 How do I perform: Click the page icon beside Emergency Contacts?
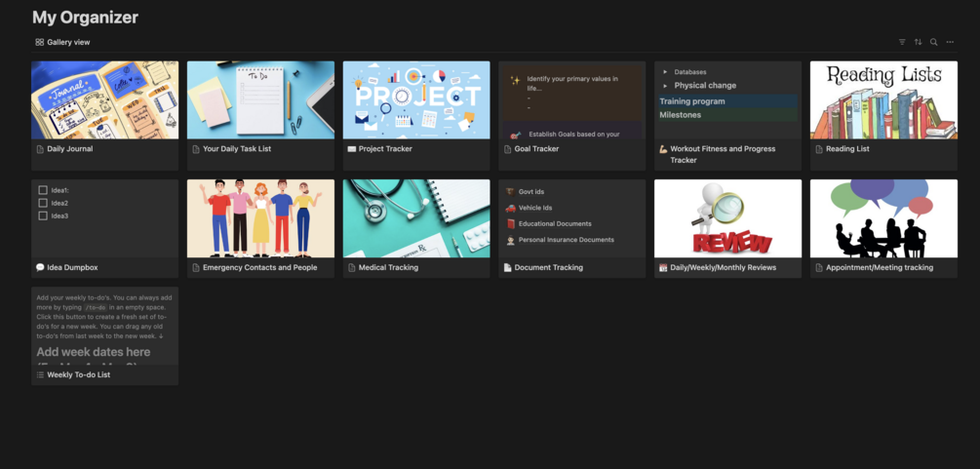tap(196, 267)
